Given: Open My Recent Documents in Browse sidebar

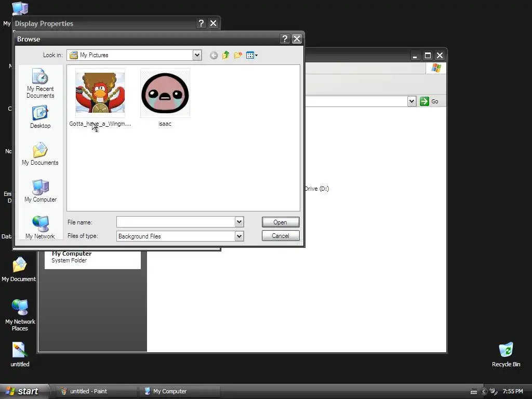Looking at the screenshot, I should click(x=40, y=83).
